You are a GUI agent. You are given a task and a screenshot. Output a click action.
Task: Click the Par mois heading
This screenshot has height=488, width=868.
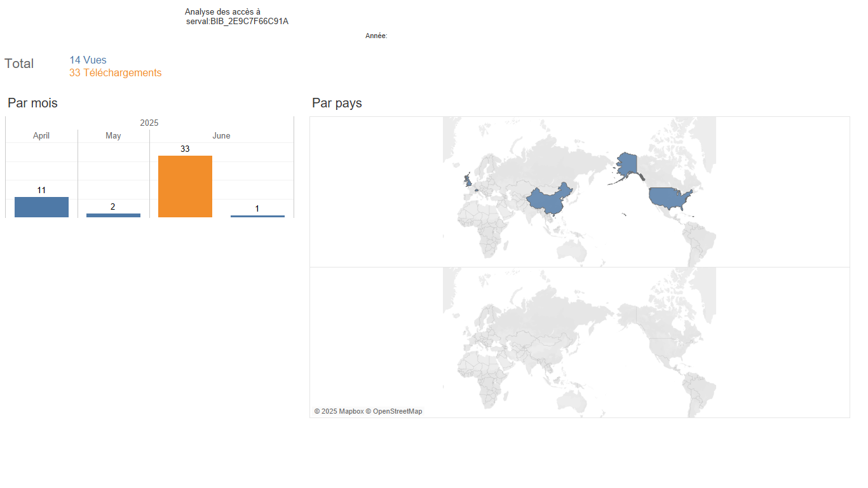(x=32, y=103)
